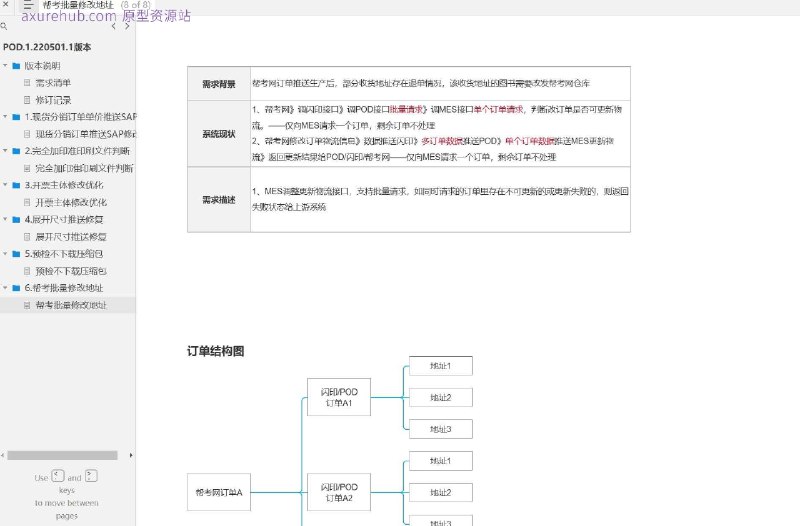Open the 版本说明 folder item
800x526 pixels.
(x=42, y=66)
